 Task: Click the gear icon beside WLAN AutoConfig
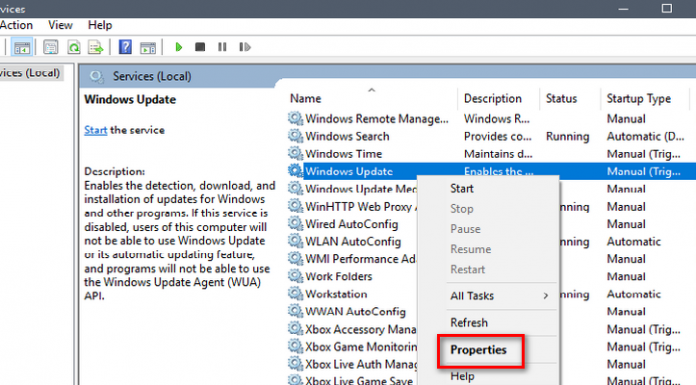coord(295,241)
